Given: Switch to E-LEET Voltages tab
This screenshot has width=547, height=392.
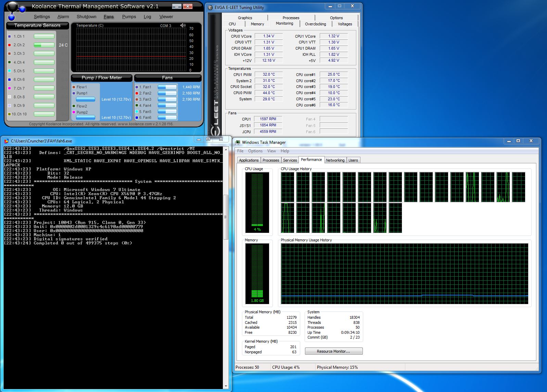Looking at the screenshot, I should (345, 24).
